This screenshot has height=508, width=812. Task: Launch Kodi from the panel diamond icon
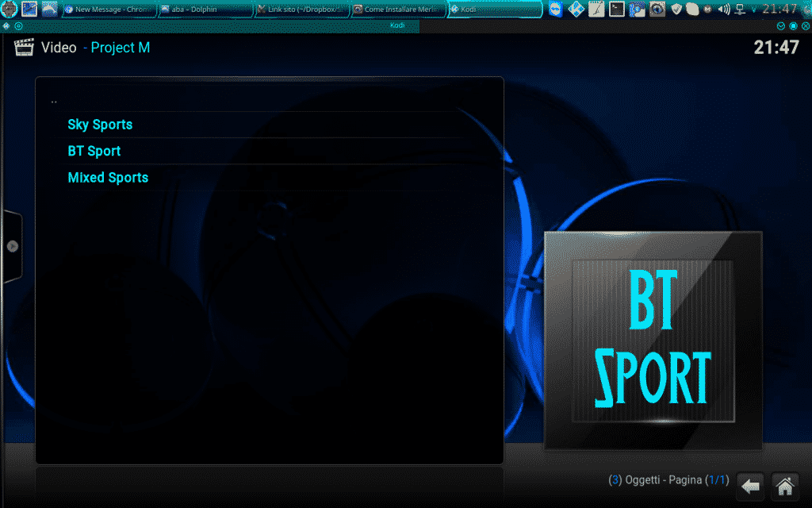coord(576,9)
